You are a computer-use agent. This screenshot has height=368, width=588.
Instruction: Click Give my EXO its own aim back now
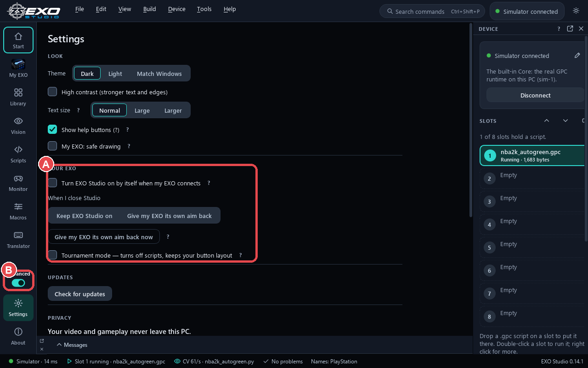pos(104,237)
